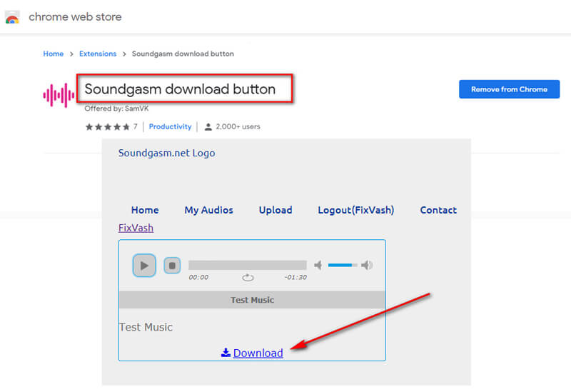Select Logout(FixVash) menu item

point(355,210)
